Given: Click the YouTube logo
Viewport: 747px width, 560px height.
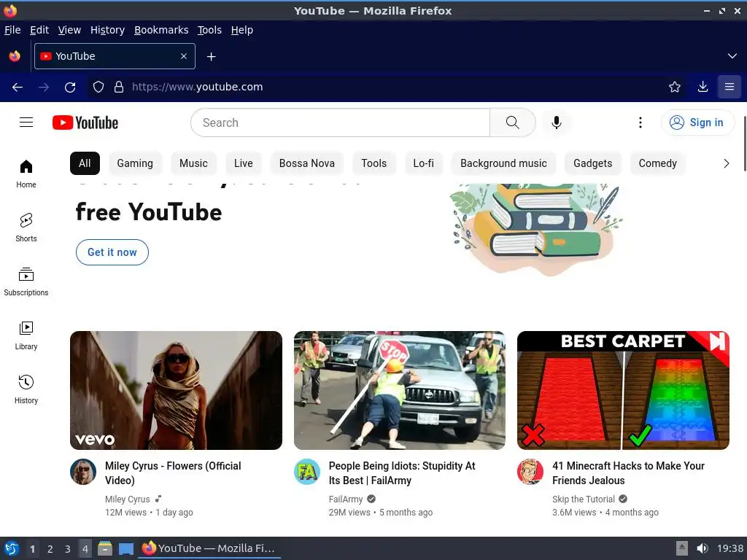Looking at the screenshot, I should (x=85, y=122).
